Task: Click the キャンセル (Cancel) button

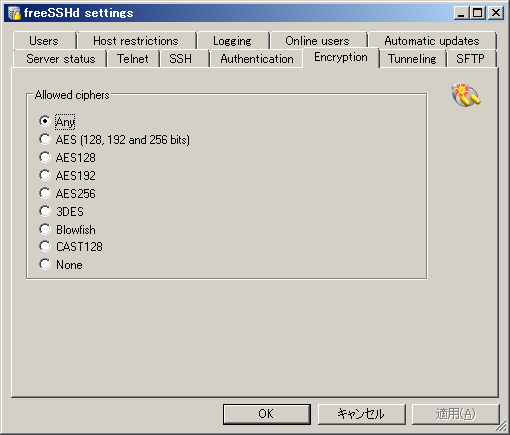Action: coord(361,414)
